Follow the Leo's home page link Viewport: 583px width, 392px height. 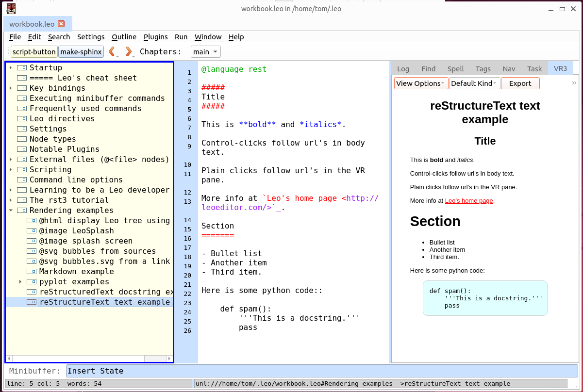tap(468, 200)
